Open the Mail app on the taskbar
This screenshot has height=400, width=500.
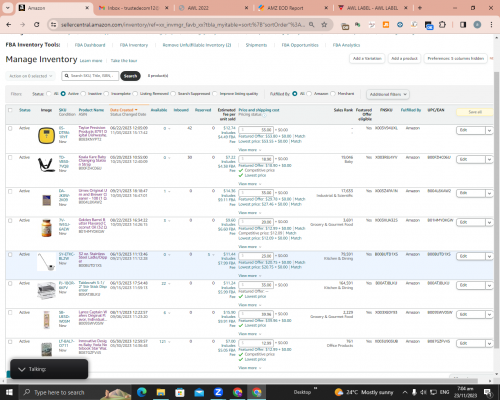click(x=199, y=392)
